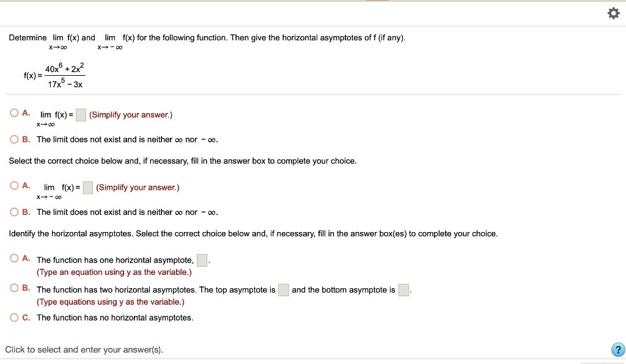Screen dimensions: 626x364
Task: Click 'Click to select and enter your answer(s)' text
Action: [84, 349]
